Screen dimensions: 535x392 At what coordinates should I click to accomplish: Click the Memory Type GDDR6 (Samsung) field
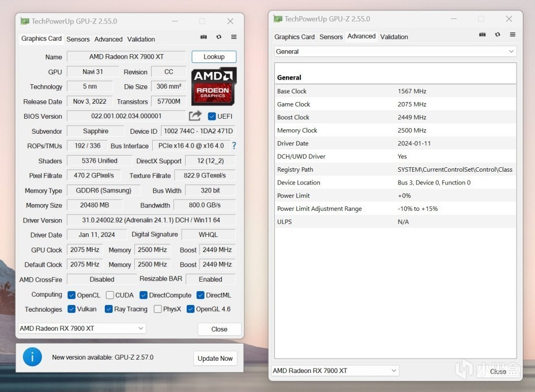click(x=104, y=191)
